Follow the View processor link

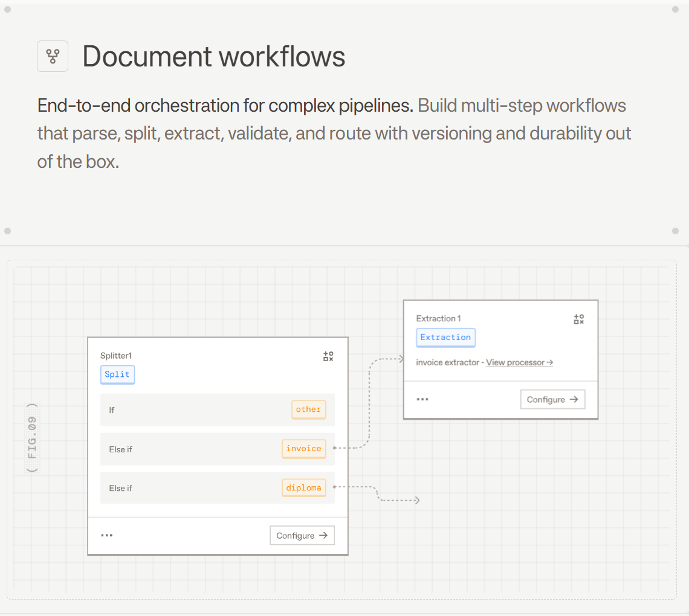point(519,362)
